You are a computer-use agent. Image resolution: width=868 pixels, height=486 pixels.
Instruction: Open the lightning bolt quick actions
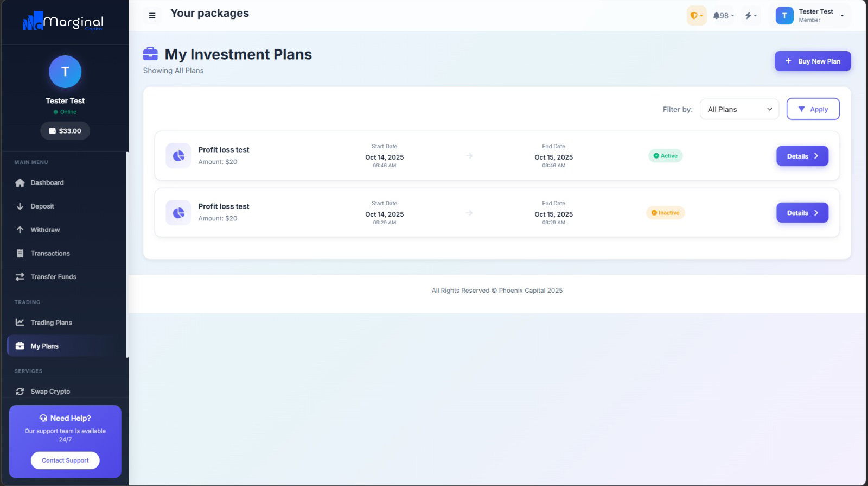[750, 16]
